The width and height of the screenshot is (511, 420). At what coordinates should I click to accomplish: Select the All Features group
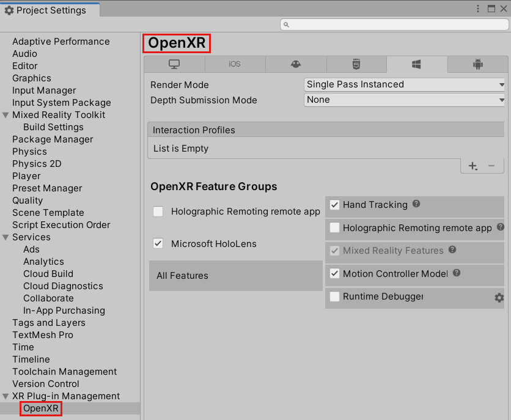235,276
